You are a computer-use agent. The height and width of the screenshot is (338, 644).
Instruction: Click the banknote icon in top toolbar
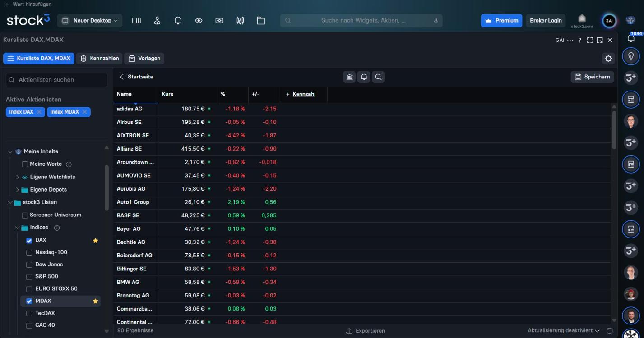tap(219, 21)
